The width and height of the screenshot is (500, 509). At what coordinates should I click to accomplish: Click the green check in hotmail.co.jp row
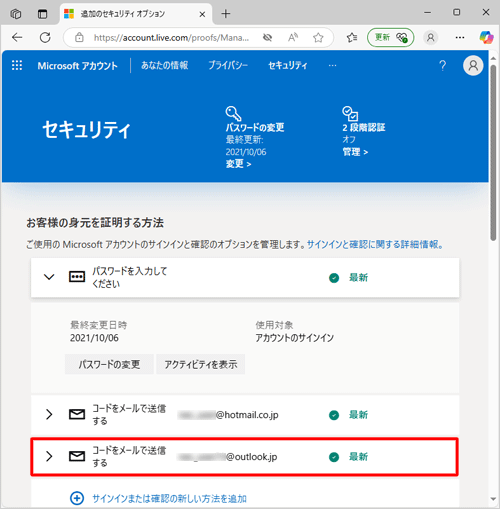point(334,415)
